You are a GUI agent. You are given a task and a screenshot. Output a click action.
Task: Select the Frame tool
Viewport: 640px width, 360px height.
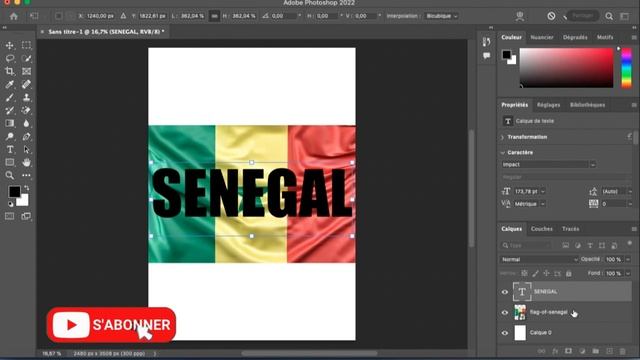click(27, 71)
